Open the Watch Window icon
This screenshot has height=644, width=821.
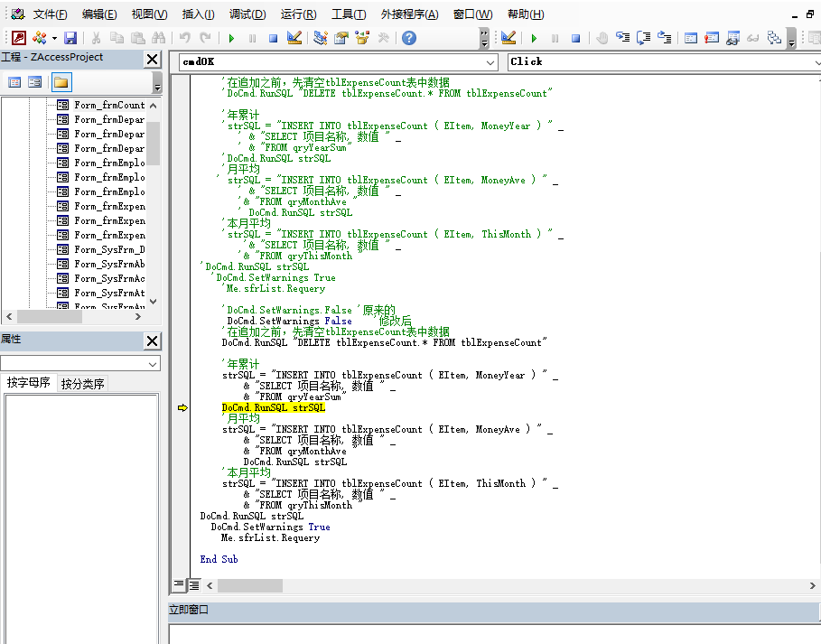click(732, 38)
